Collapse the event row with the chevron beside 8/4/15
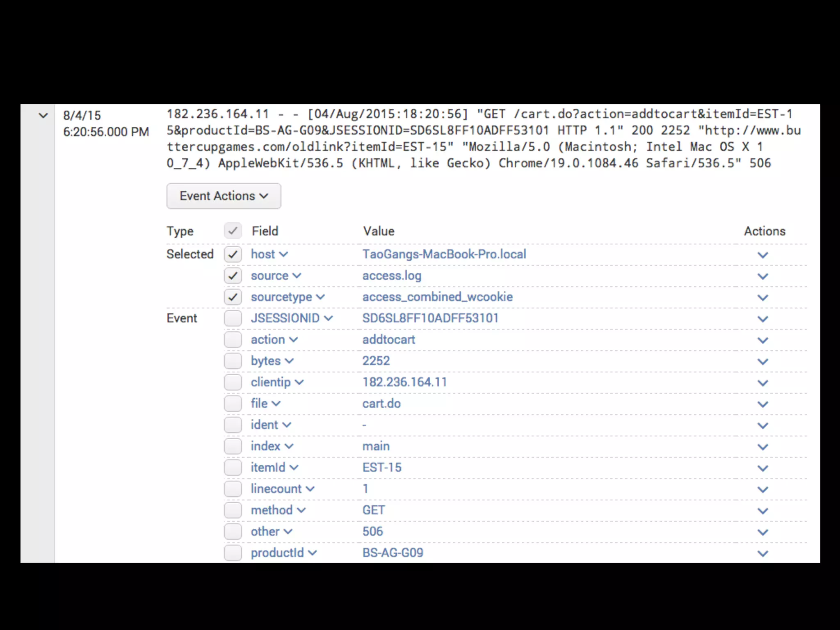 (x=43, y=116)
